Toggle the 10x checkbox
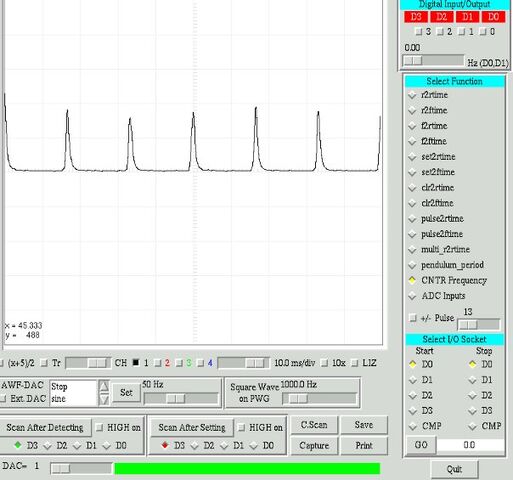Screen dimensions: 513x480 324,363
